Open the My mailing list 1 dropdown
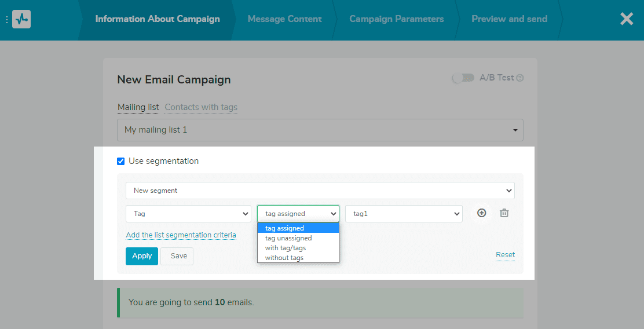Image resolution: width=644 pixels, height=329 pixels. pos(320,130)
